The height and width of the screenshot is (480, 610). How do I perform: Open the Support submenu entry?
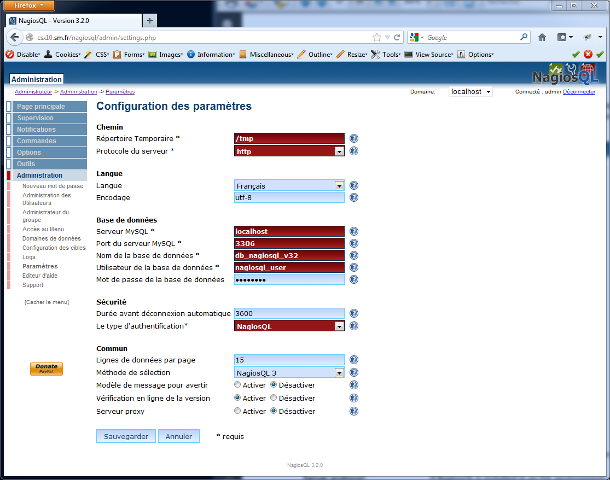click(33, 285)
